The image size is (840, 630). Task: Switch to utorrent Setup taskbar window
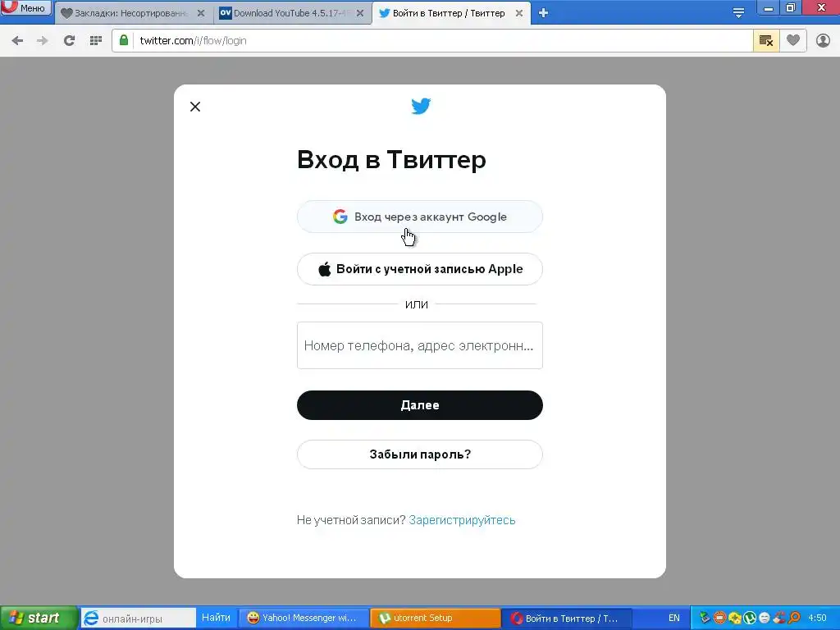[x=435, y=619]
